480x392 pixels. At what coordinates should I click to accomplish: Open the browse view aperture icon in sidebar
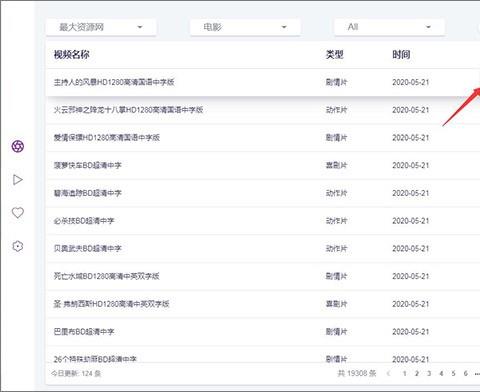pyautogui.click(x=18, y=146)
